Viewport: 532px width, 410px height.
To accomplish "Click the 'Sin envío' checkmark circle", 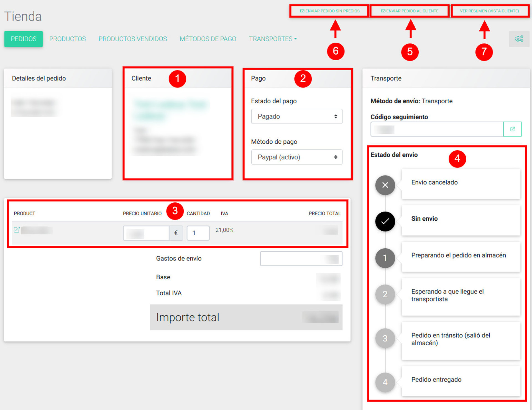I will [385, 221].
